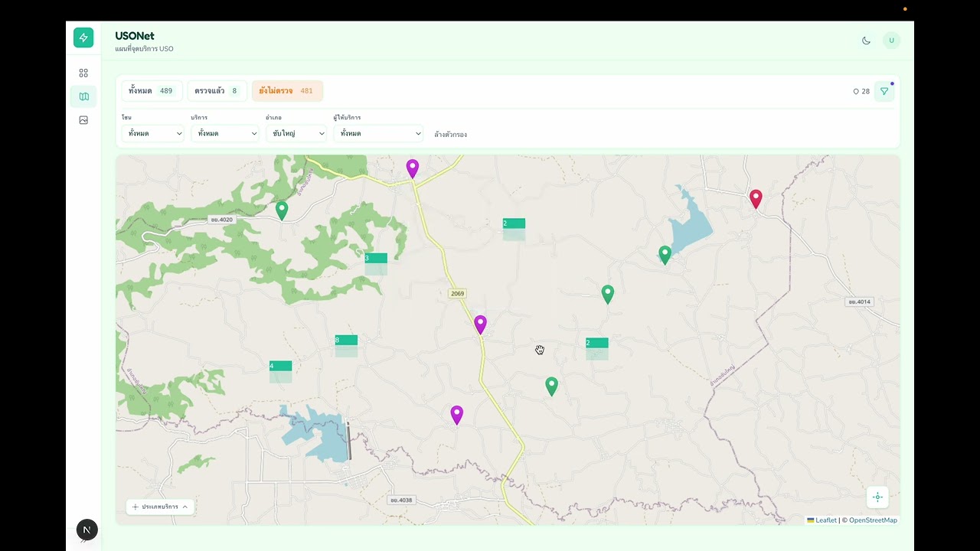Click the ขย.4020 road label
980x551 pixels.
[x=220, y=220]
